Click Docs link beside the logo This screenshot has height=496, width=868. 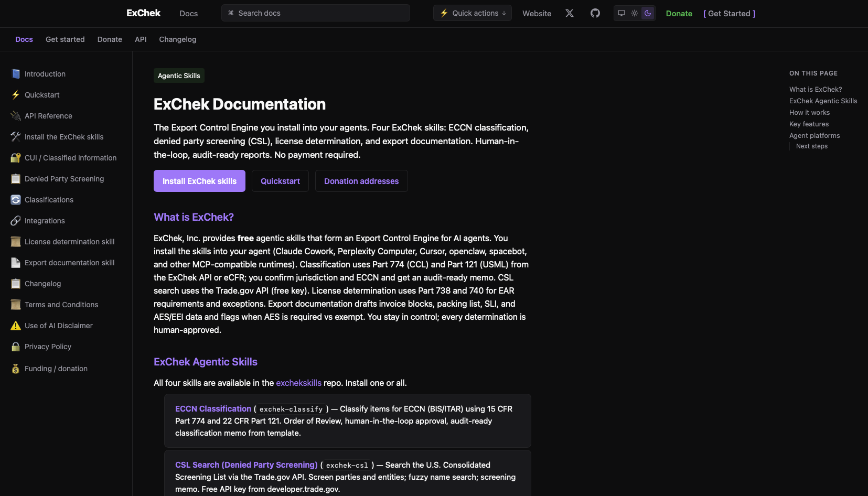[189, 14]
